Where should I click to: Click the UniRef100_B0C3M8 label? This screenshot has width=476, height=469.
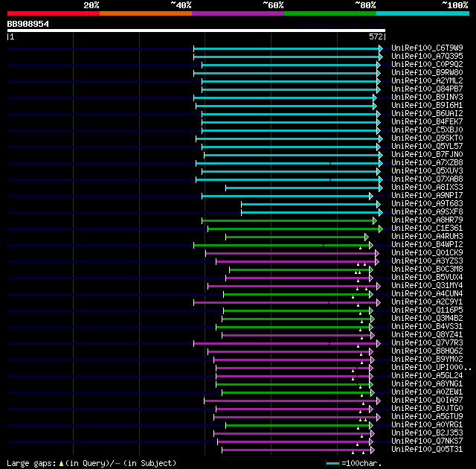pos(427,269)
